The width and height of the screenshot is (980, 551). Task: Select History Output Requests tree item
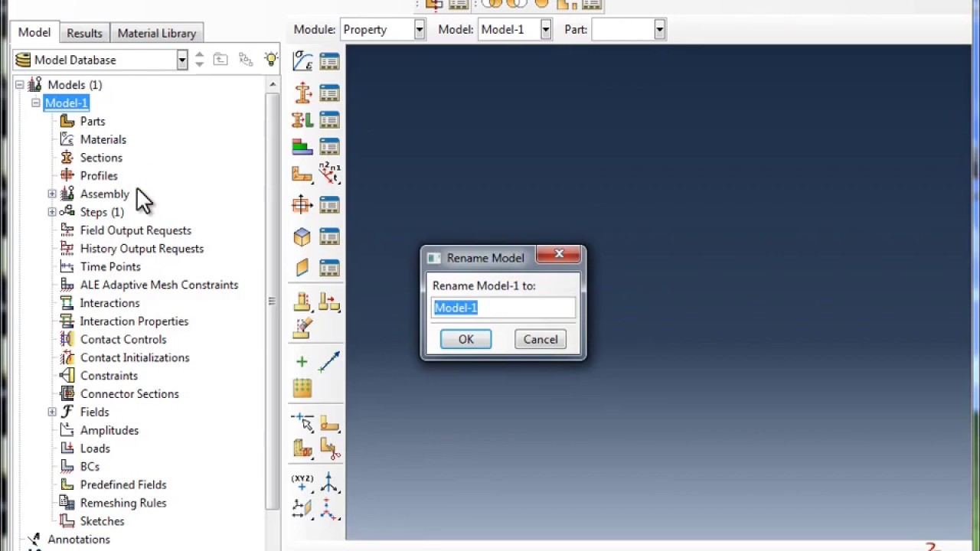click(x=142, y=249)
